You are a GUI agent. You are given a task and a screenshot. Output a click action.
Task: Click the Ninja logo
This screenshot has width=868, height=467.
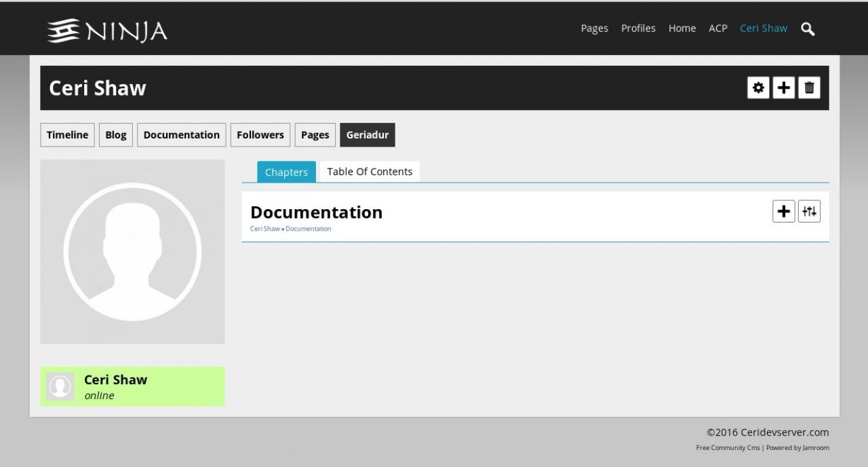click(107, 31)
